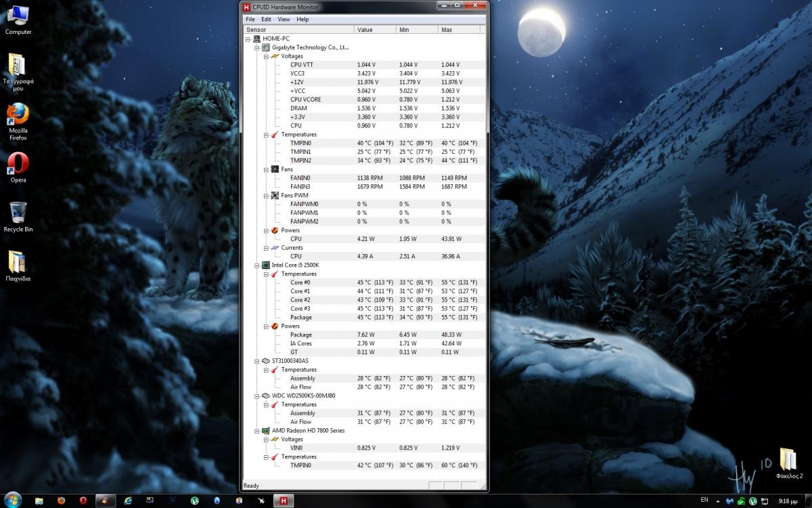Click the thermometer icon beside motherboard Temperatures
Viewport: 812px width, 508px height.
coord(275,135)
